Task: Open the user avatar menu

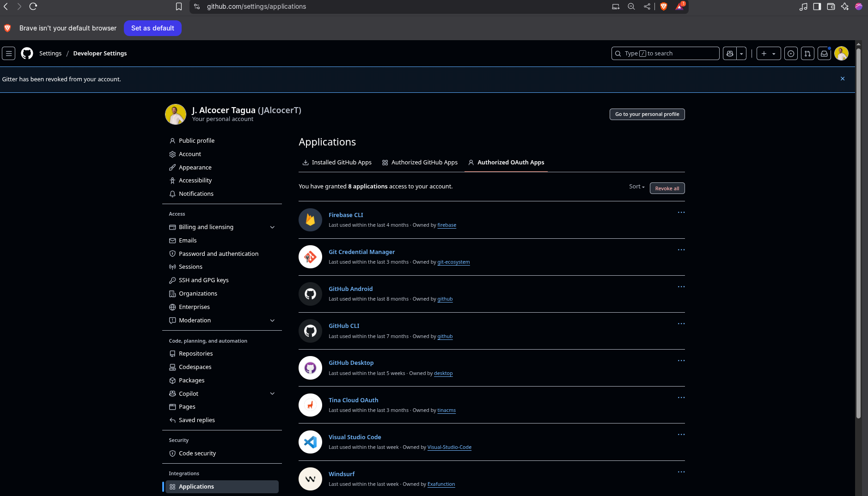Action: 841,54
